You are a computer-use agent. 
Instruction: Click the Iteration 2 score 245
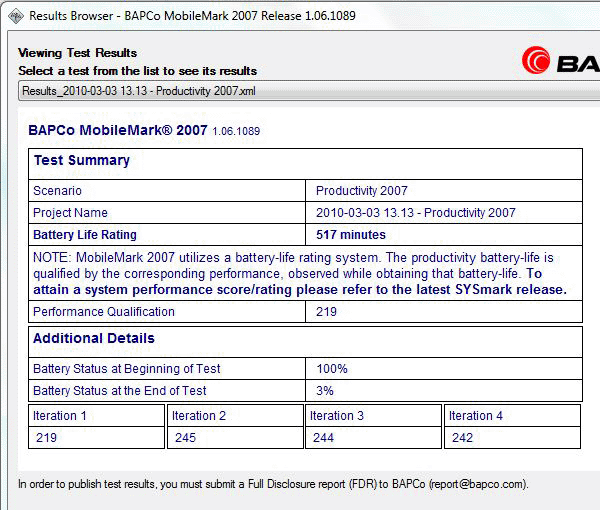(x=185, y=438)
